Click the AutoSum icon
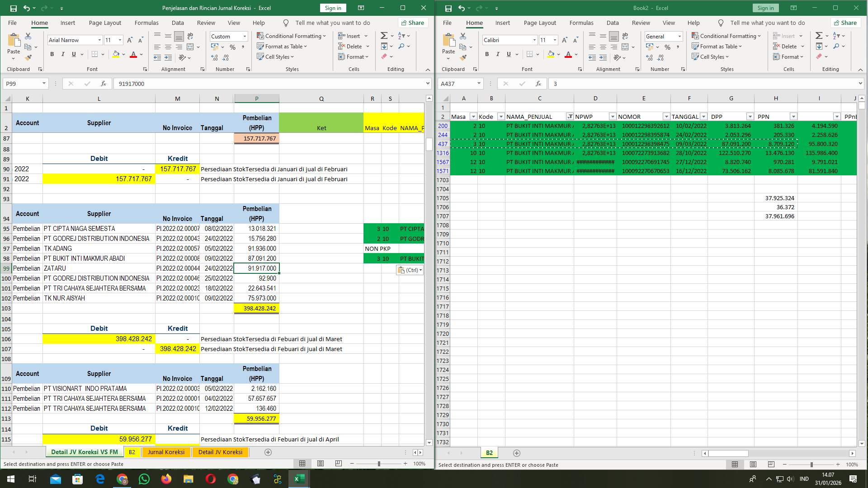This screenshot has height=488, width=868. tap(384, 35)
